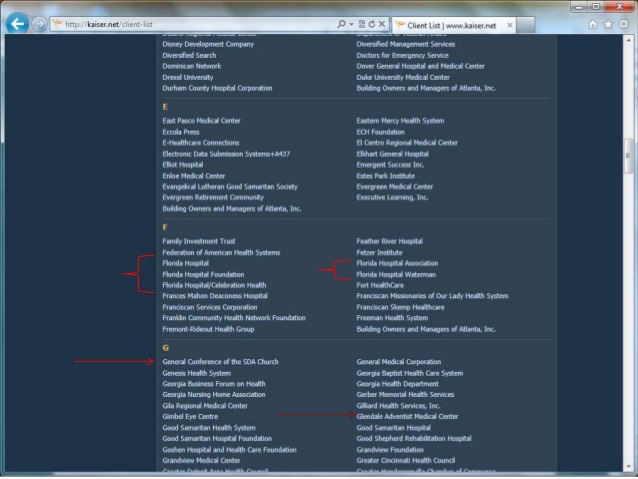Click Family Investment Trust
The height and width of the screenshot is (479, 638).
point(199,241)
